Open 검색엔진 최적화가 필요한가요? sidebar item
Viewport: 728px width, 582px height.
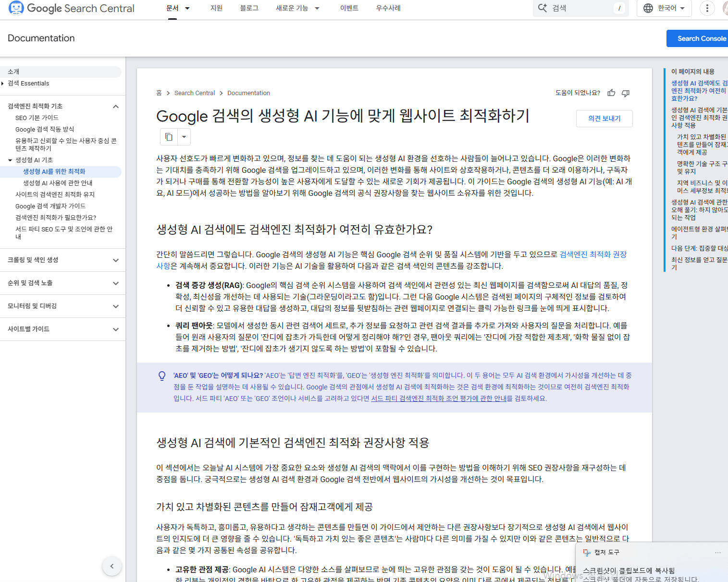coord(56,218)
